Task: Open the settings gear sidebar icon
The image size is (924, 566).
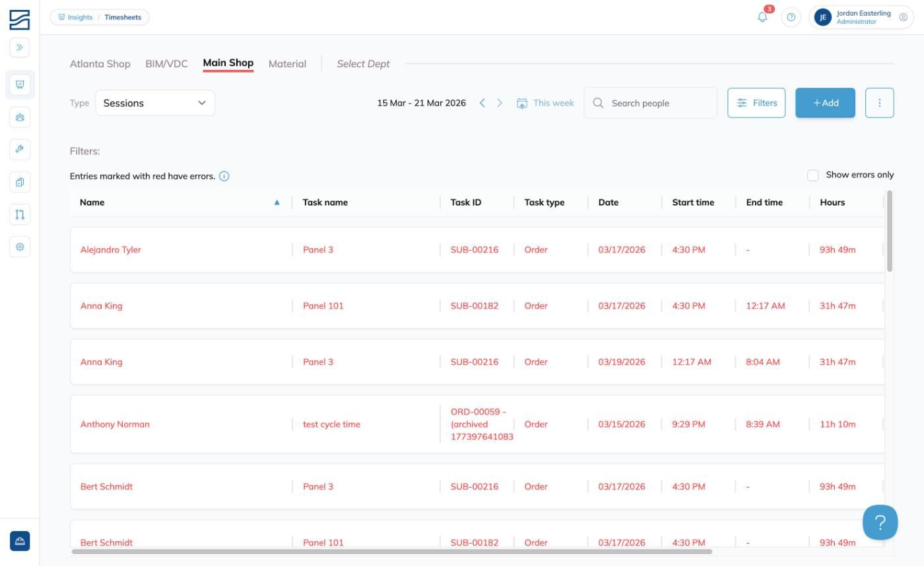Action: 20,247
